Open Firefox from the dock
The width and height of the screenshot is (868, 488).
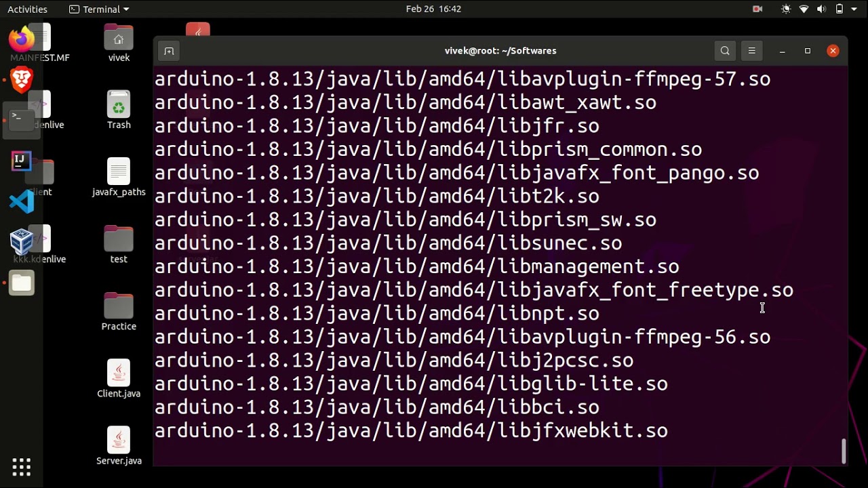[22, 39]
